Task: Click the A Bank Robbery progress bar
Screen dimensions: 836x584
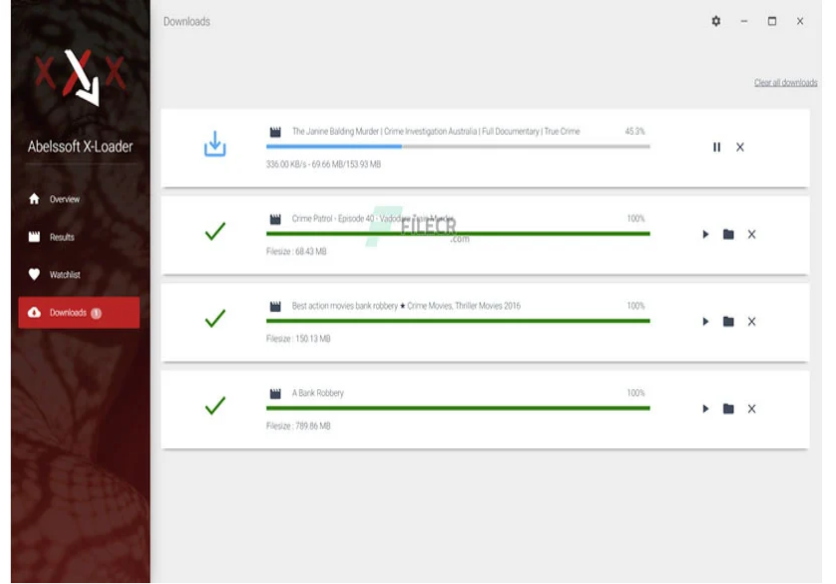Action: [x=458, y=408]
